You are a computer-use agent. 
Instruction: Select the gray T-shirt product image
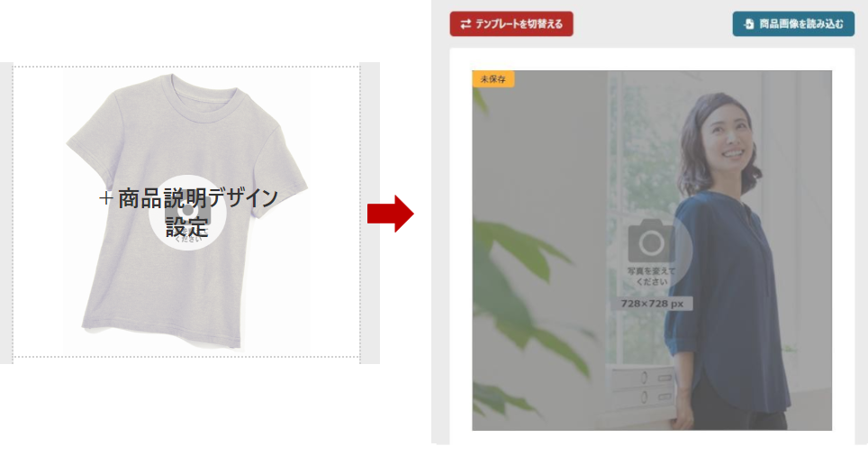187,211
